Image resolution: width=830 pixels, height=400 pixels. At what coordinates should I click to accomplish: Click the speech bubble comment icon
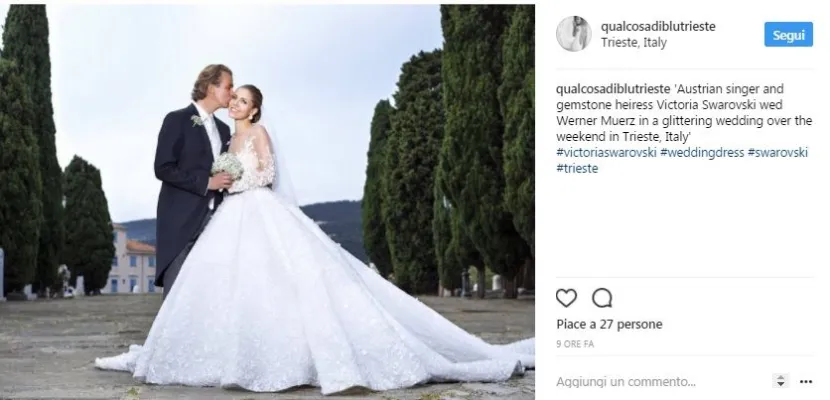(x=602, y=298)
